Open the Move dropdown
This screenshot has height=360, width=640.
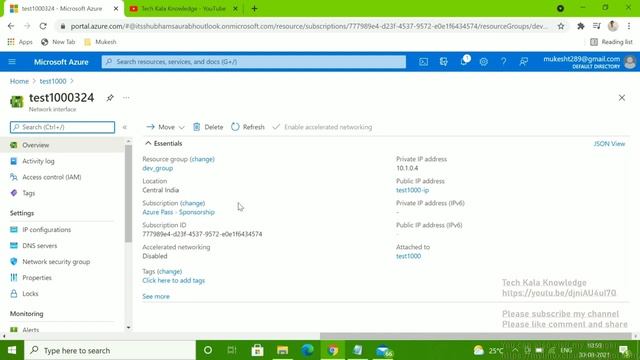click(165, 127)
